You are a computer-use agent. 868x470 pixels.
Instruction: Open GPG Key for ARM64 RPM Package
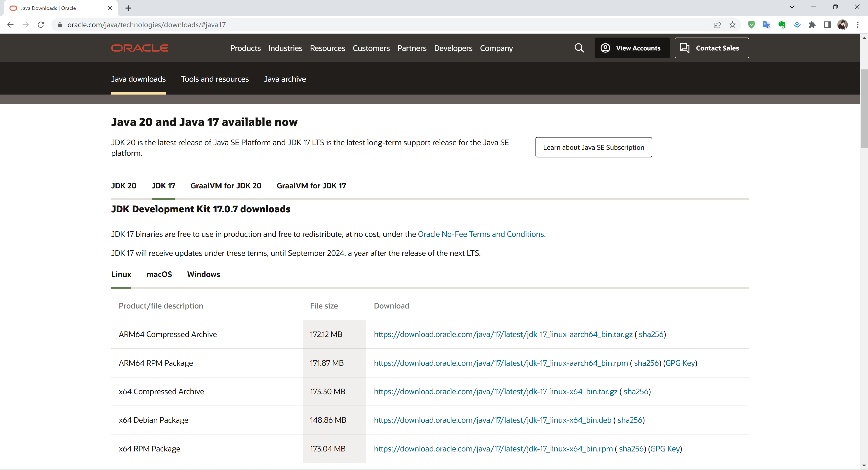680,363
